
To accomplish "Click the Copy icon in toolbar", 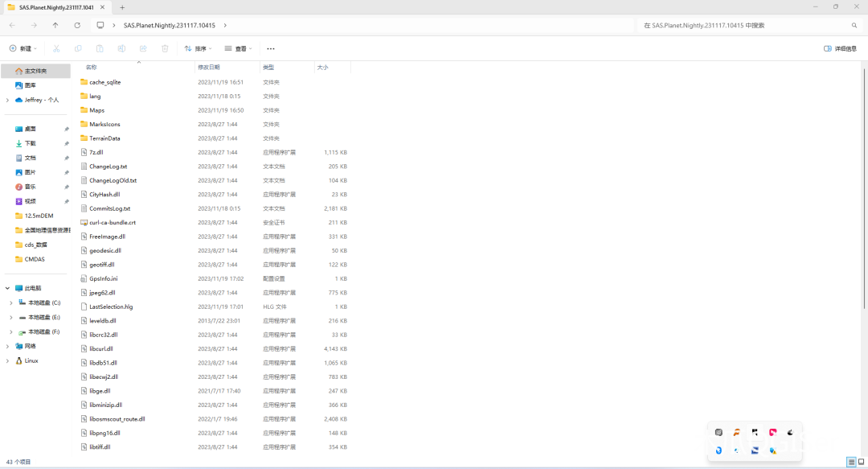I will pyautogui.click(x=78, y=49).
